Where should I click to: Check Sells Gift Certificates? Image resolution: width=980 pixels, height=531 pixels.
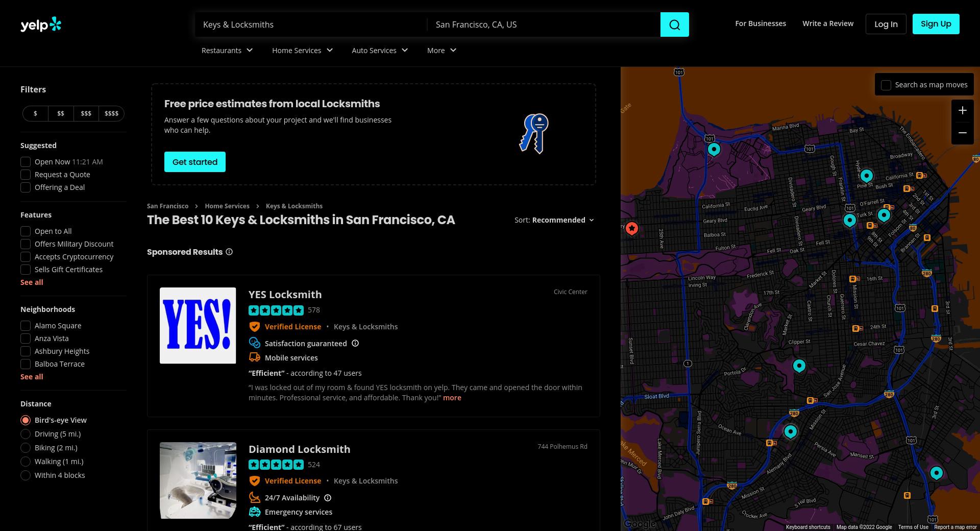[x=26, y=270]
